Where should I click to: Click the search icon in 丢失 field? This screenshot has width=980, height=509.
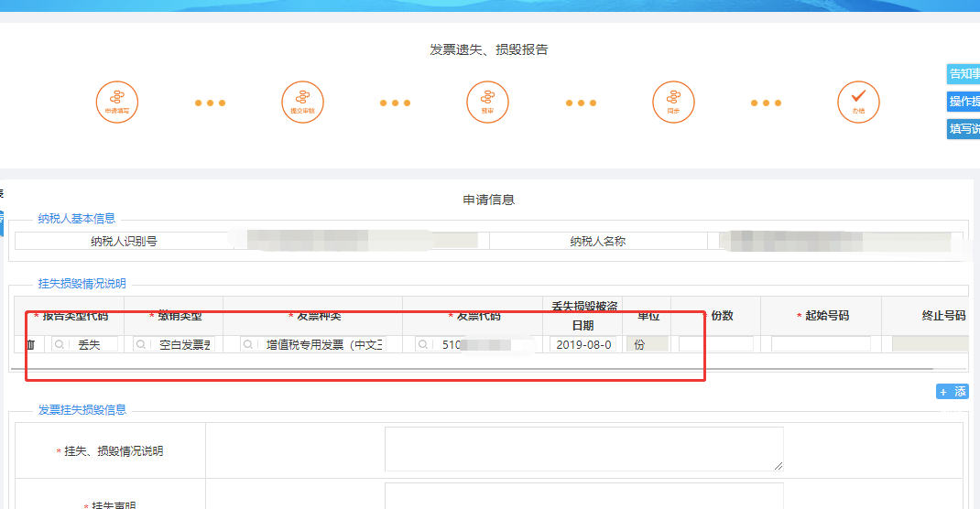60,344
